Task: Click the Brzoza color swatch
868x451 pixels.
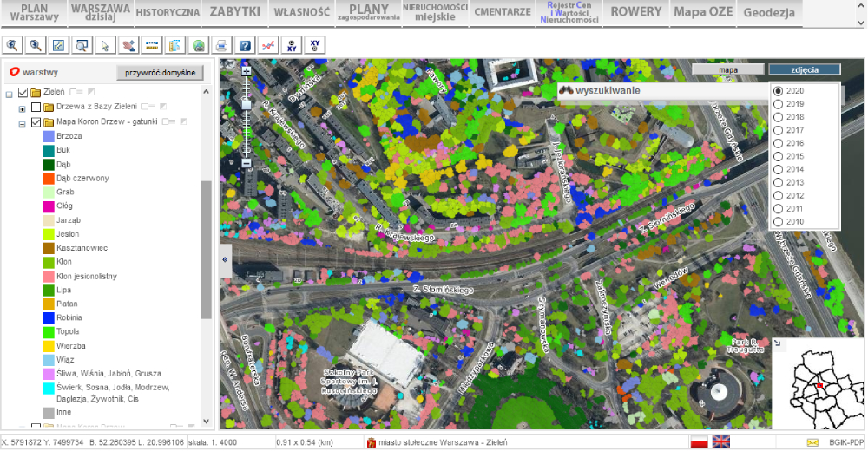Action: 49,136
